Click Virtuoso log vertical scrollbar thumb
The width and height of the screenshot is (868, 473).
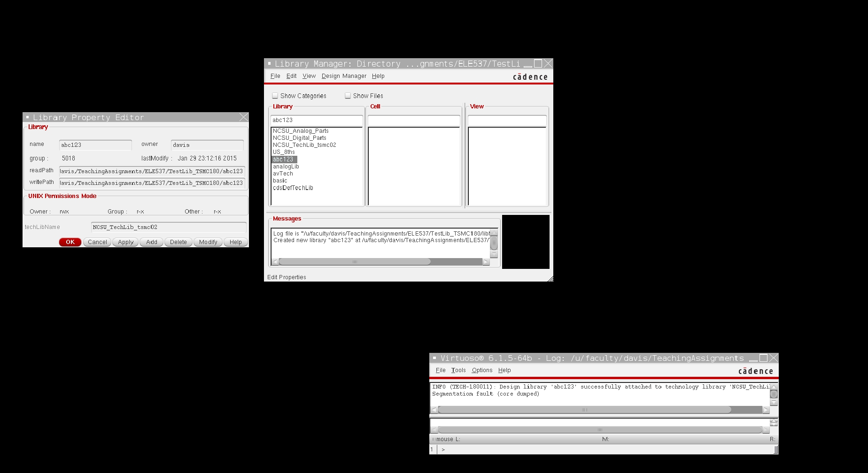point(774,394)
